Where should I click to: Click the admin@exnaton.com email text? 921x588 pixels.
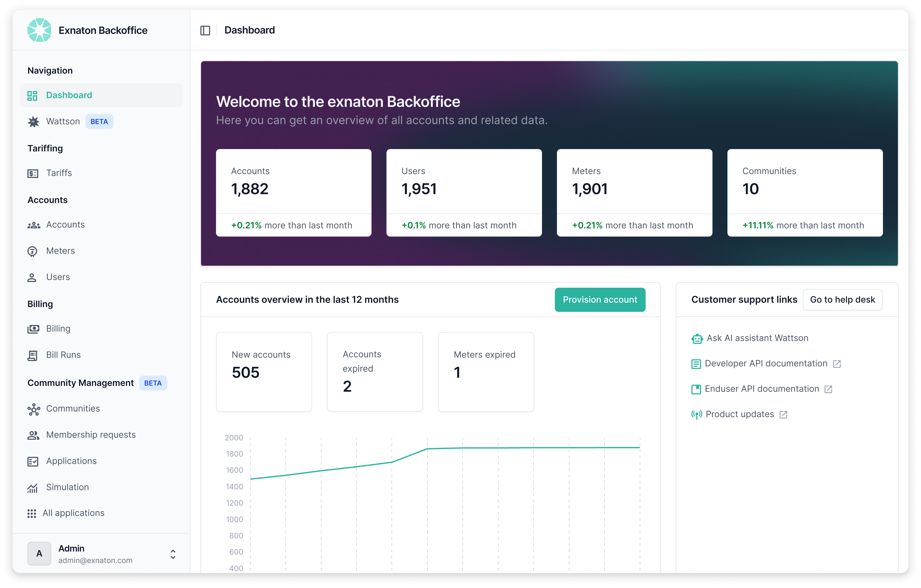[95, 560]
